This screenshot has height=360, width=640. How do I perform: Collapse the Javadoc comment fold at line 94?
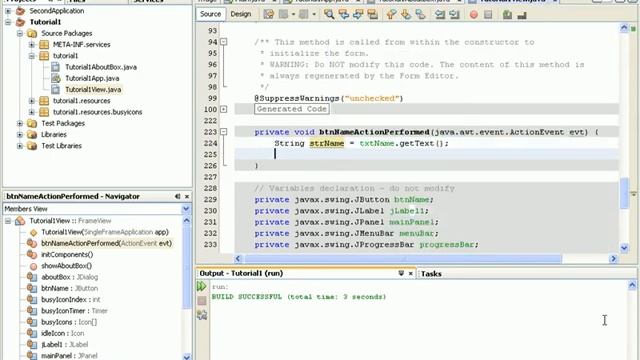click(x=223, y=42)
